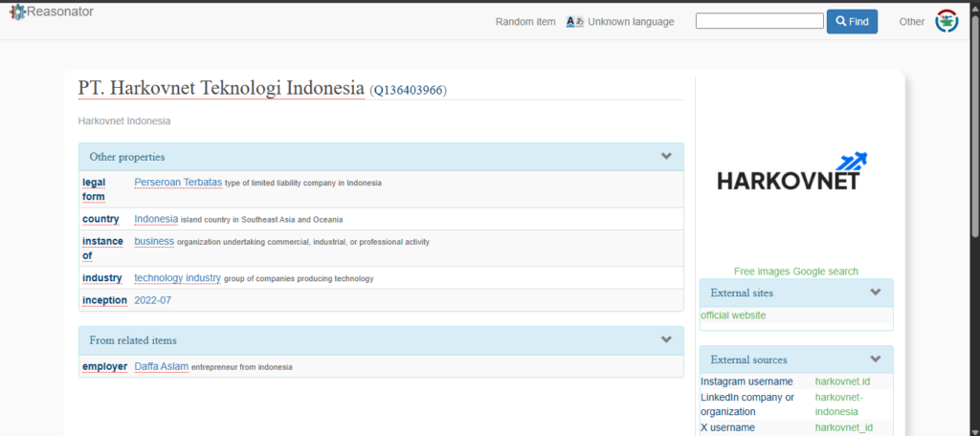The image size is (980, 436).
Task: Collapse the From related items section
Action: [x=666, y=339]
